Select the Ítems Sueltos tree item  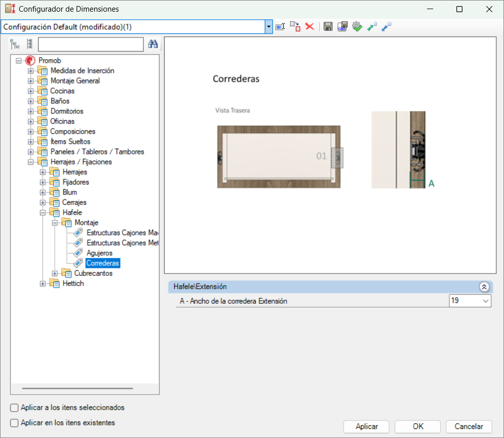[70, 141]
